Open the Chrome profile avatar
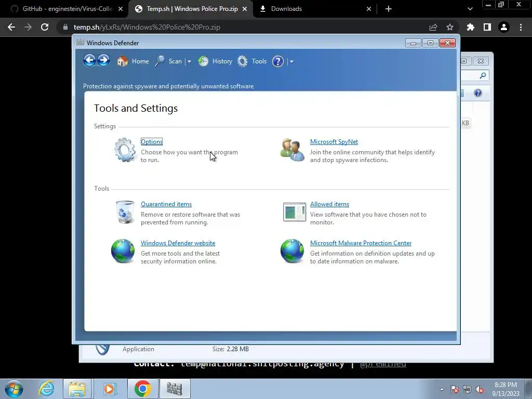The image size is (532, 399). pos(504,27)
